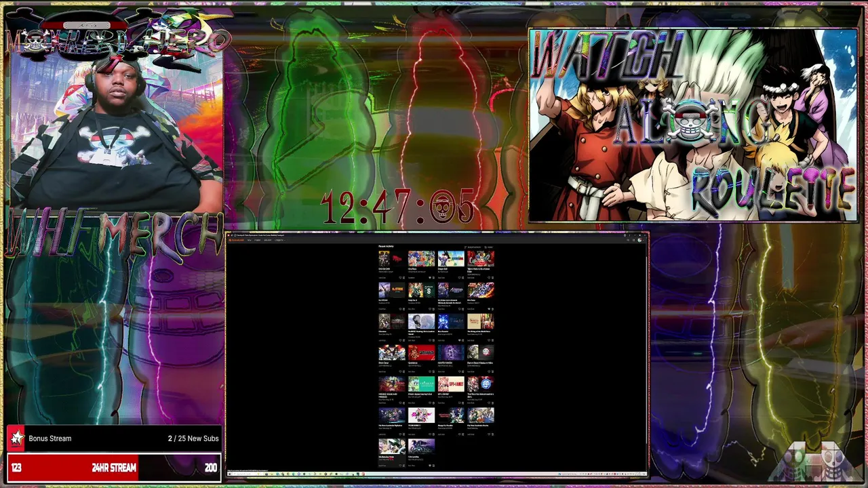Image resolution: width=868 pixels, height=488 pixels.
Task: Toggle the heart under Solo Leveling
Action: 430,466
